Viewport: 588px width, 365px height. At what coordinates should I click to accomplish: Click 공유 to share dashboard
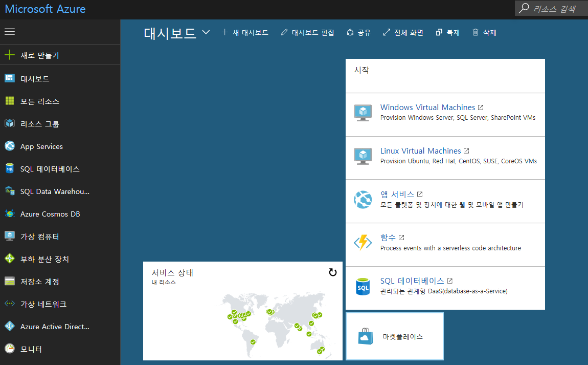[358, 33]
